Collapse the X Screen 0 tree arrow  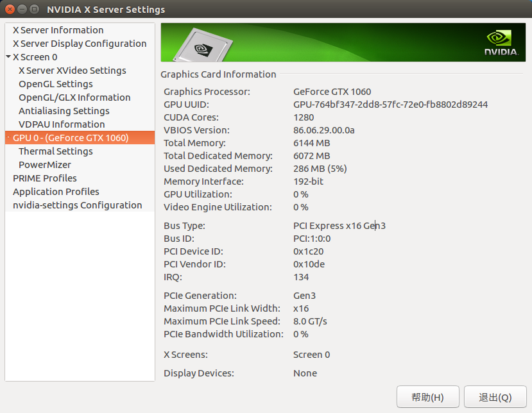(x=8, y=56)
